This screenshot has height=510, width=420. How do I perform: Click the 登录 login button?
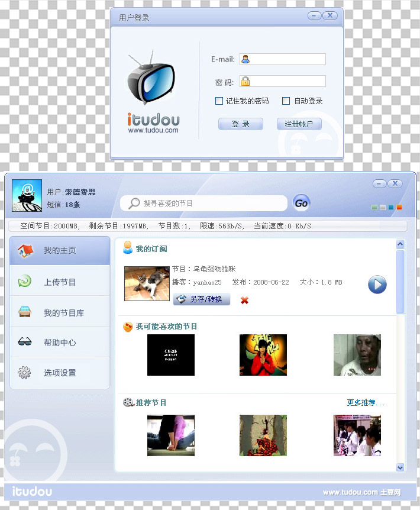pos(241,124)
